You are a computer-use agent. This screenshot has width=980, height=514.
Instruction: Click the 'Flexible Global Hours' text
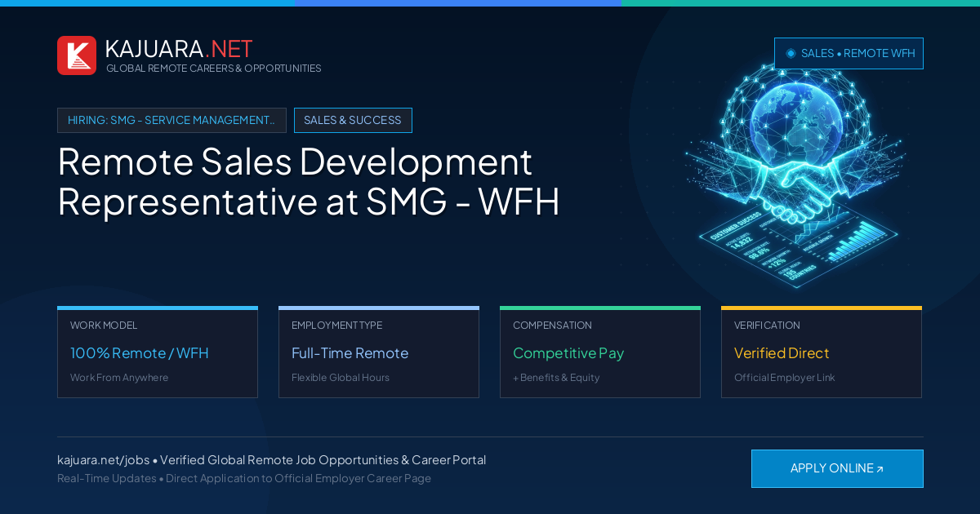click(x=341, y=378)
